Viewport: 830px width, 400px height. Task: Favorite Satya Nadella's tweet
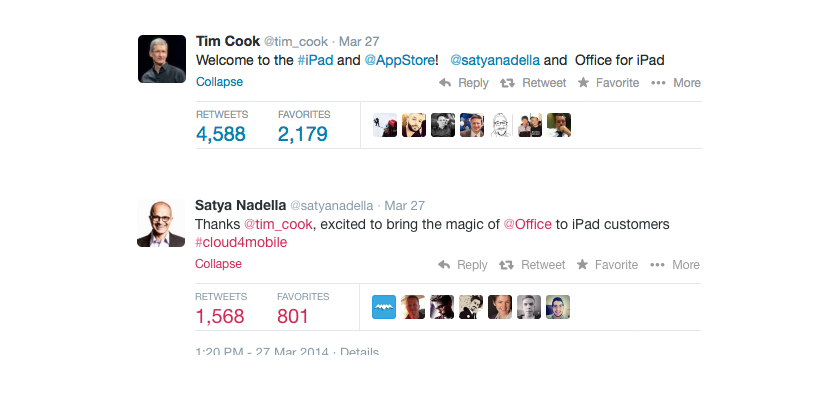607,265
